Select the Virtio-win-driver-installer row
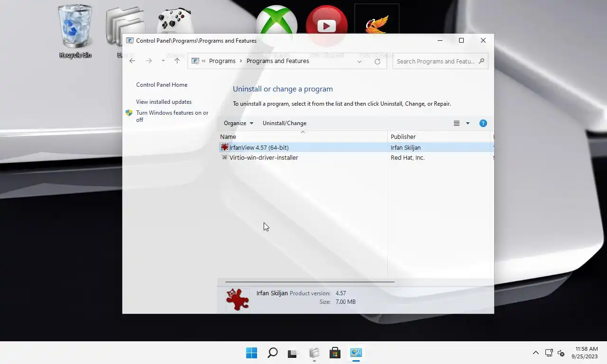 click(356, 157)
